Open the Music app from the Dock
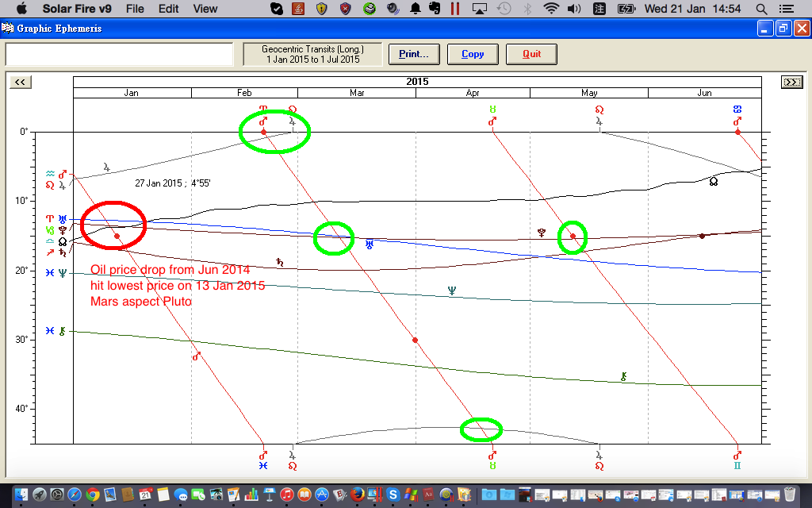Viewport: 812px width, 508px height. click(287, 495)
